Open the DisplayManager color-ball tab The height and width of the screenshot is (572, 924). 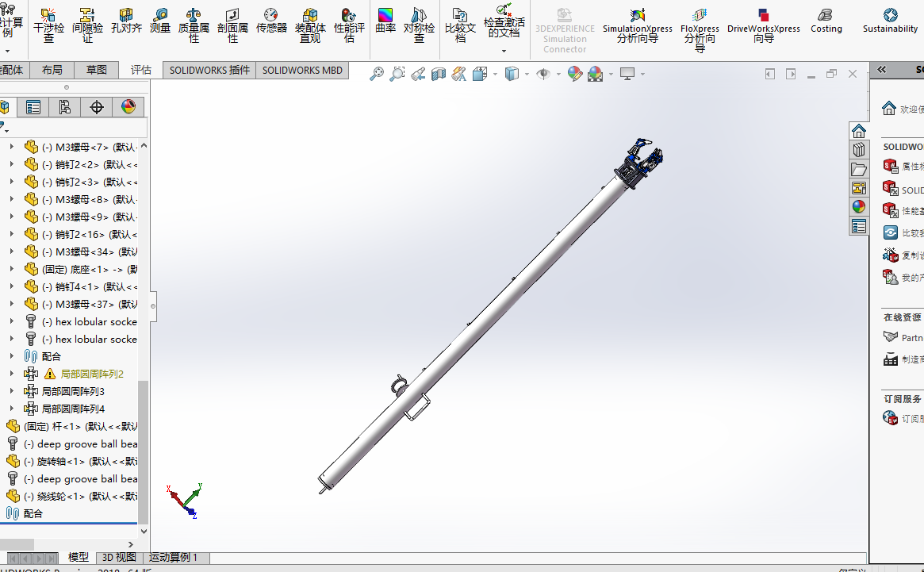pos(128,107)
